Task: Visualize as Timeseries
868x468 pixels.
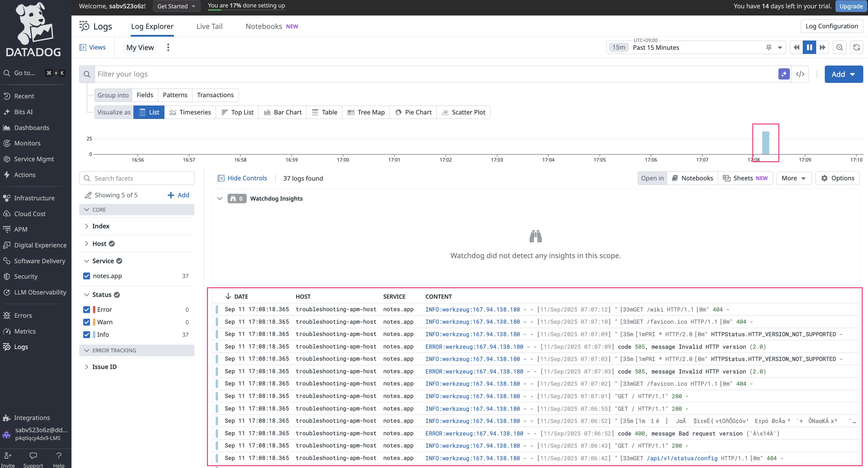Action: click(x=190, y=112)
